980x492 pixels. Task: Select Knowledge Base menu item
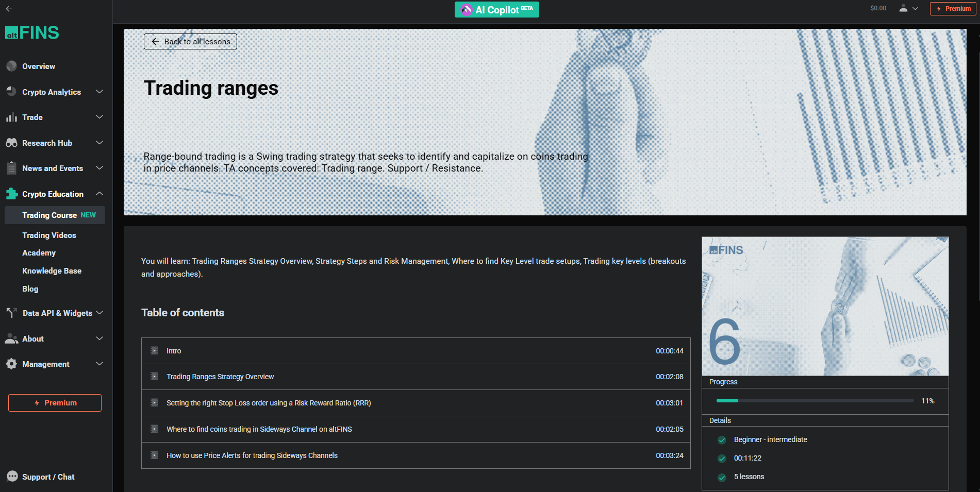pyautogui.click(x=52, y=271)
